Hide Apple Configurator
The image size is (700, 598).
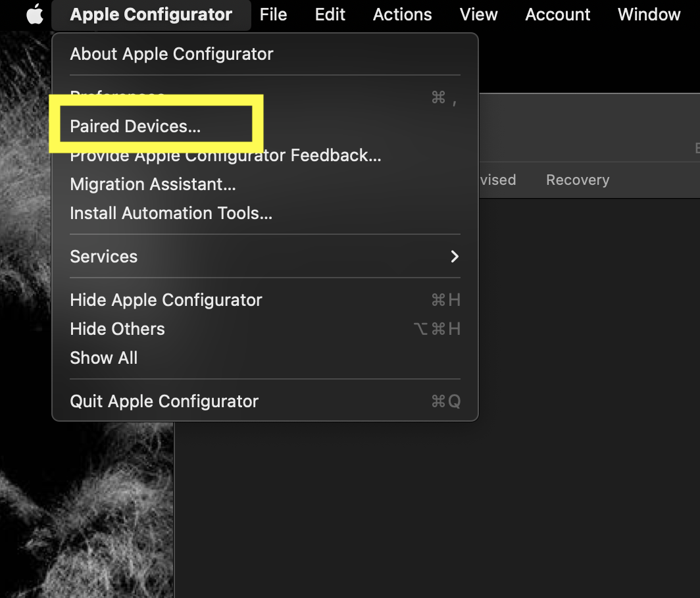pos(166,300)
